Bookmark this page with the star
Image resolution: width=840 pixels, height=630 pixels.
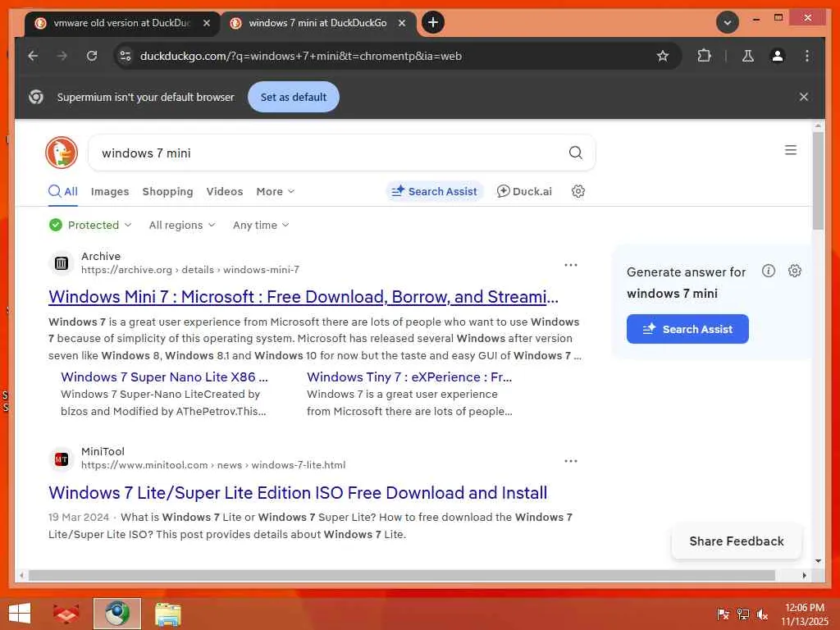coord(663,56)
